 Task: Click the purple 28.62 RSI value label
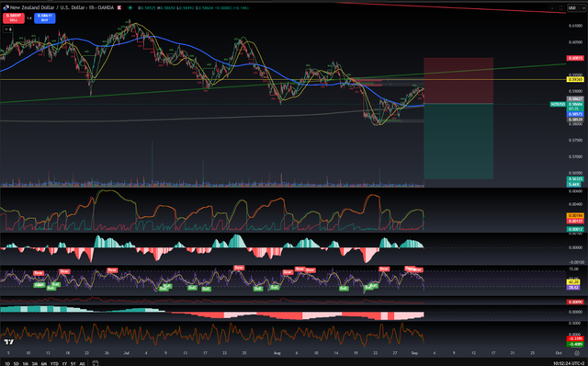pyautogui.click(x=573, y=288)
